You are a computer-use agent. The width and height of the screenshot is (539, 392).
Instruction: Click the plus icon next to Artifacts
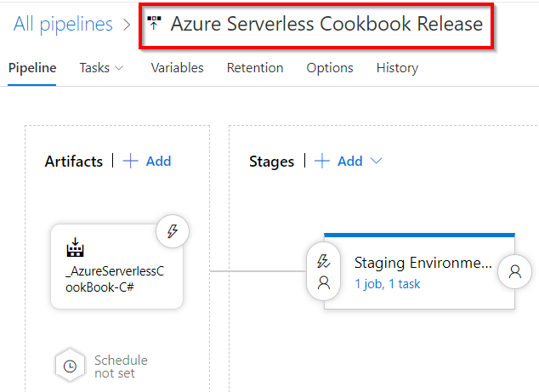pyautogui.click(x=130, y=162)
